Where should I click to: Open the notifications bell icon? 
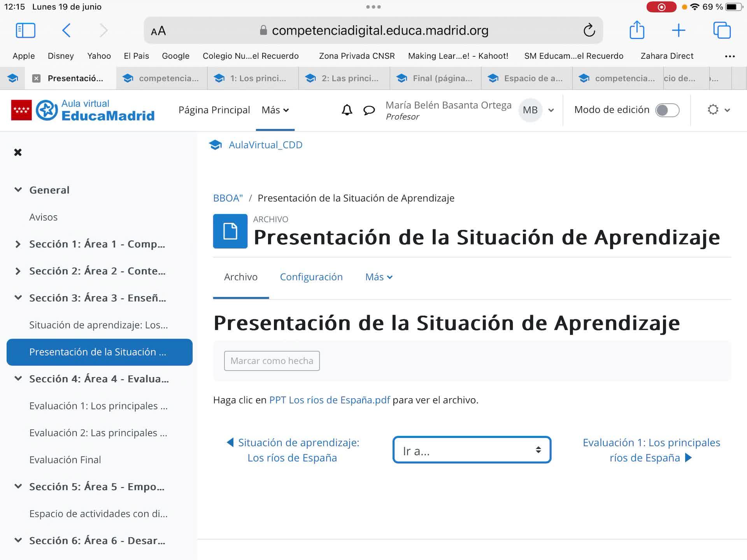coord(347,110)
